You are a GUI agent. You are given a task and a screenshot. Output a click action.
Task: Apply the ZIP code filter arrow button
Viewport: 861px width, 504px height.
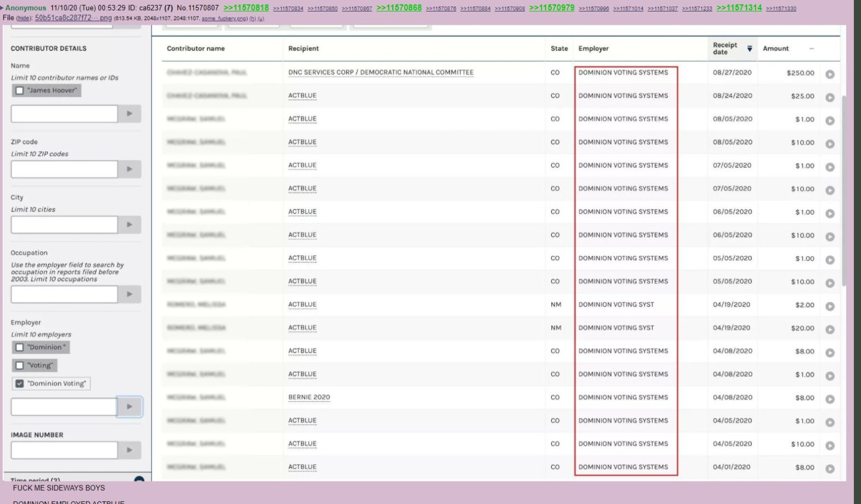(129, 169)
